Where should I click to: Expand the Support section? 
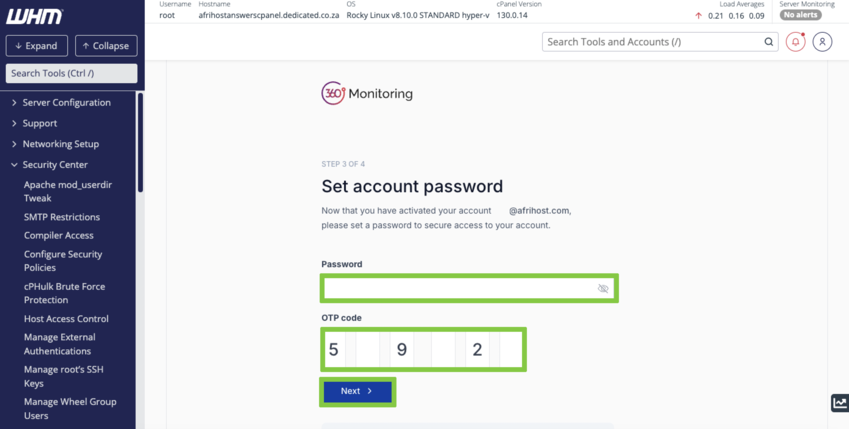pyautogui.click(x=40, y=123)
